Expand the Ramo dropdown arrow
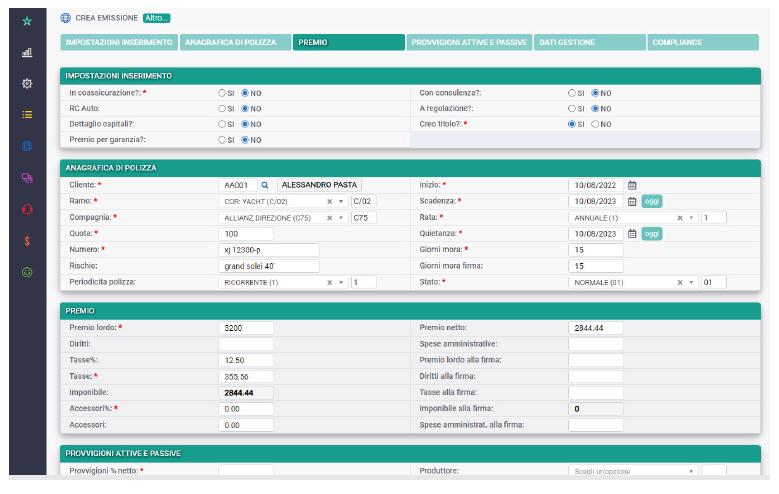Screen dimensions: 779x494 point(341,201)
